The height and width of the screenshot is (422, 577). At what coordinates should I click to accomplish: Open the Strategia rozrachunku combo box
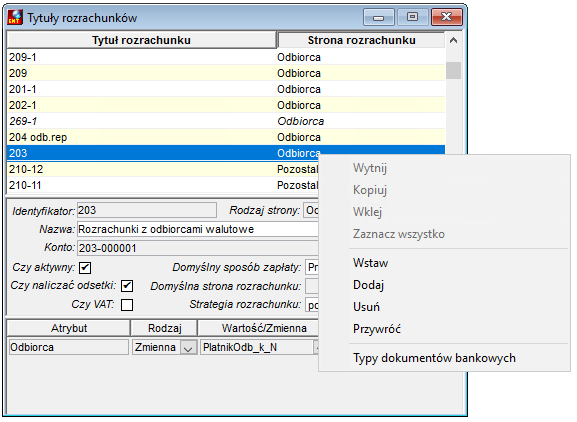pos(312,305)
